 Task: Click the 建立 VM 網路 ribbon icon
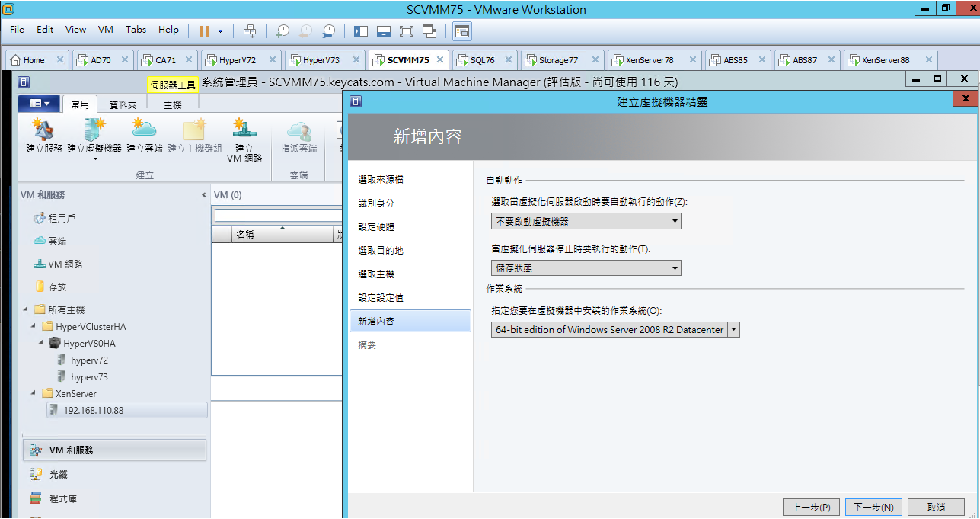tap(244, 140)
